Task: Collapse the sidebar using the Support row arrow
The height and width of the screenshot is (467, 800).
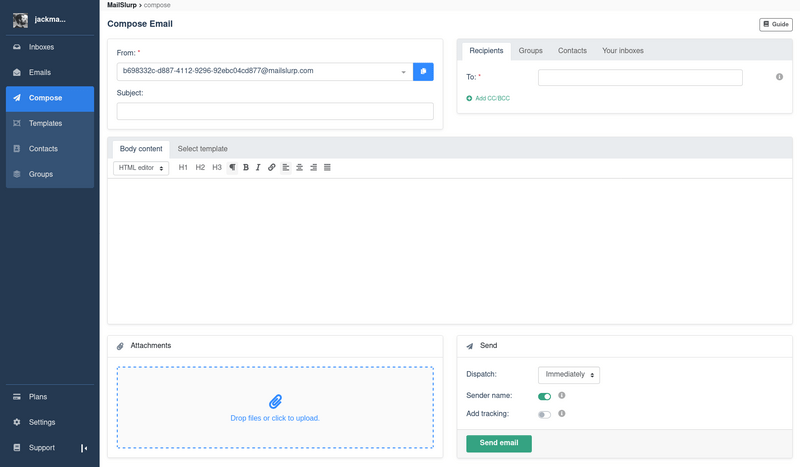Action: [x=84, y=448]
